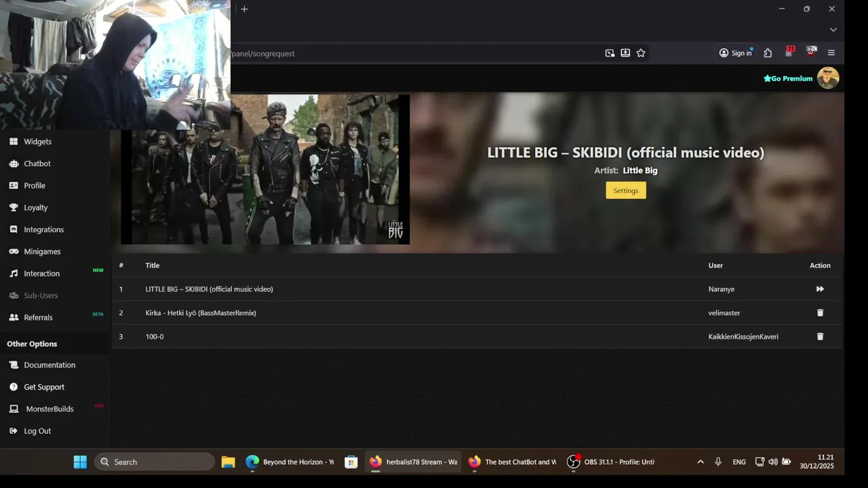The image size is (868, 488).
Task: Click the taskbar Search box
Action: coord(155,462)
